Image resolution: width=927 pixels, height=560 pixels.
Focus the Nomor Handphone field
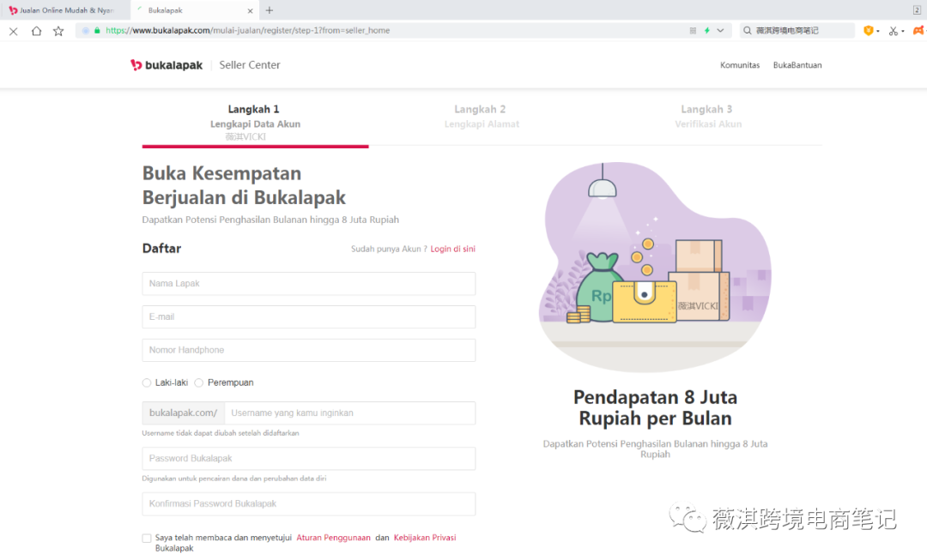click(x=309, y=350)
